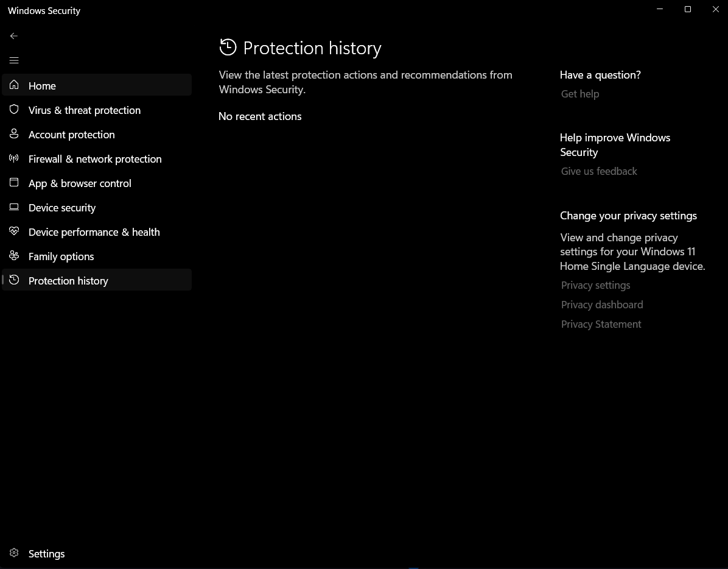Minimize the Windows Security window

660,9
